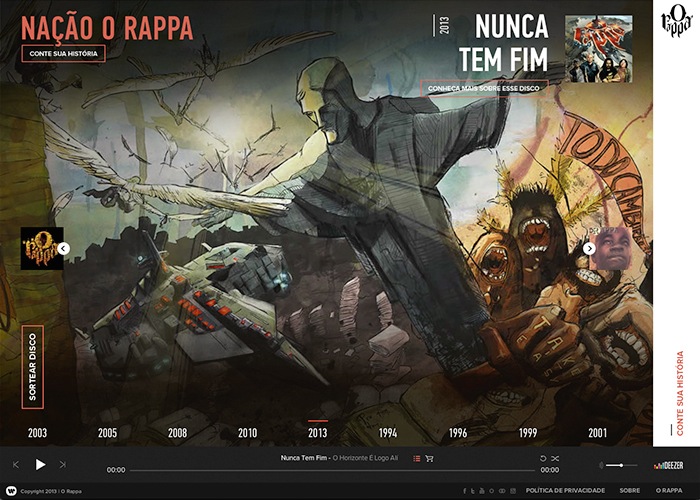Viewport: 700px width, 500px height.
Task: Select year 2005 on the timeline
Action: pyautogui.click(x=108, y=433)
